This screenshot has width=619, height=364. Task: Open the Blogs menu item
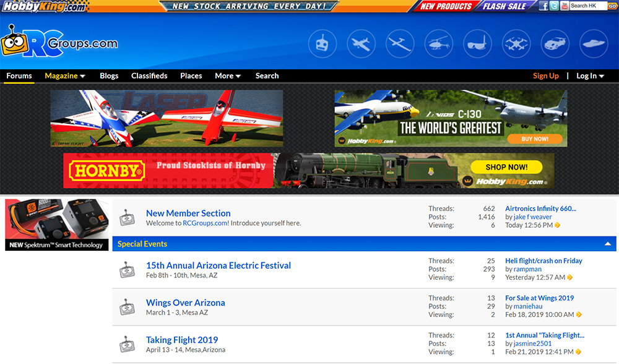tap(109, 76)
